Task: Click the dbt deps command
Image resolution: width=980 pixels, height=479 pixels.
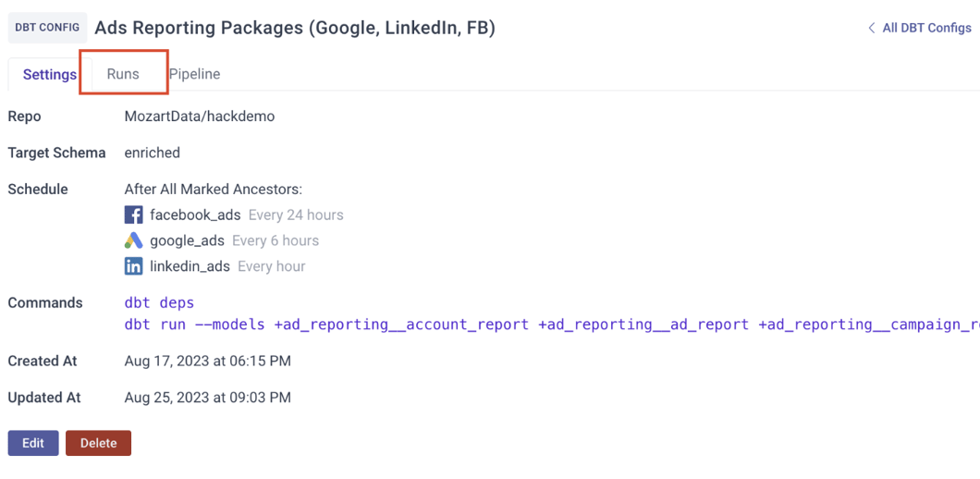Action: 159,302
